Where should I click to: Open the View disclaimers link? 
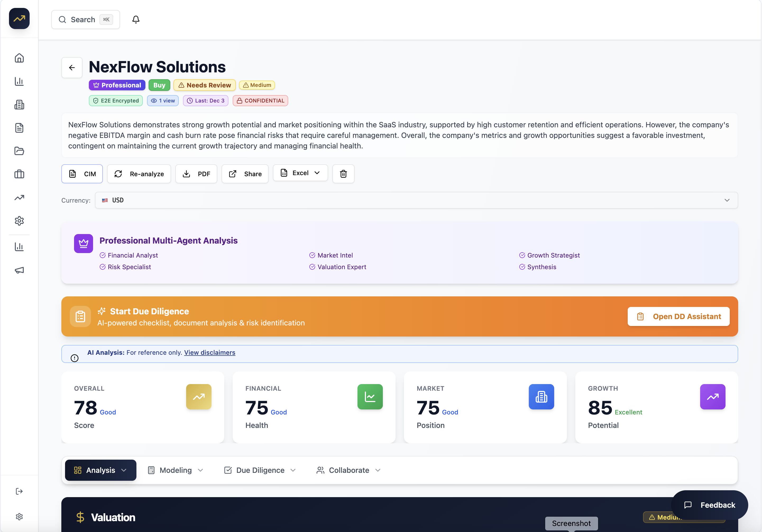[x=209, y=353]
